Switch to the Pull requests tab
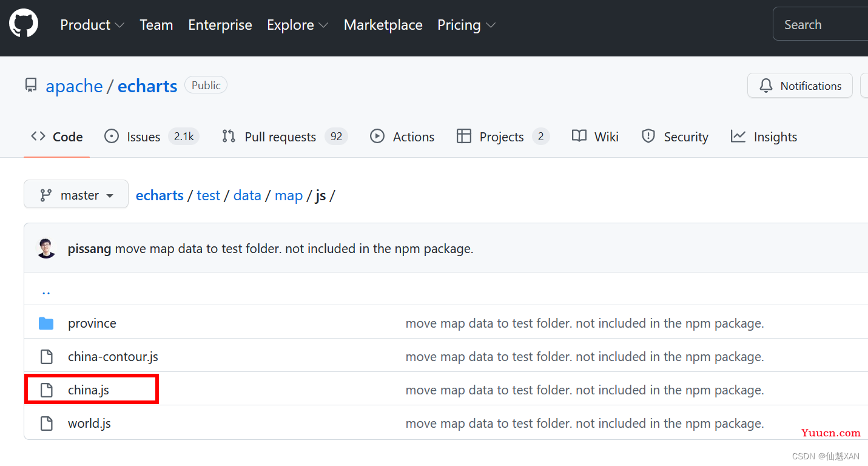 284,137
